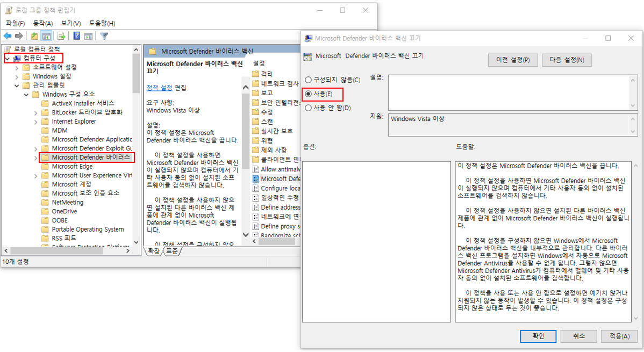
Task: Click the 이전 설정(P) button
Action: (513, 60)
